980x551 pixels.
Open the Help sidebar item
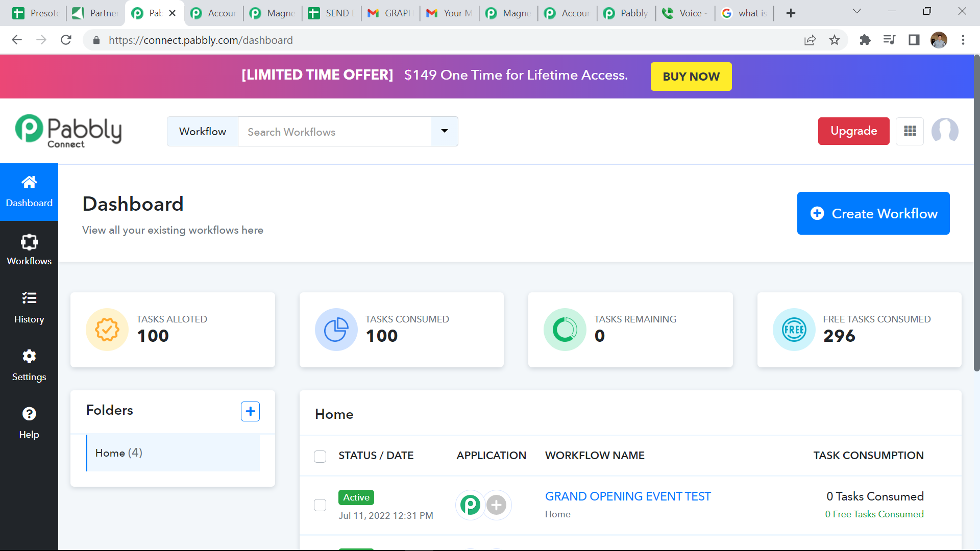pos(29,423)
